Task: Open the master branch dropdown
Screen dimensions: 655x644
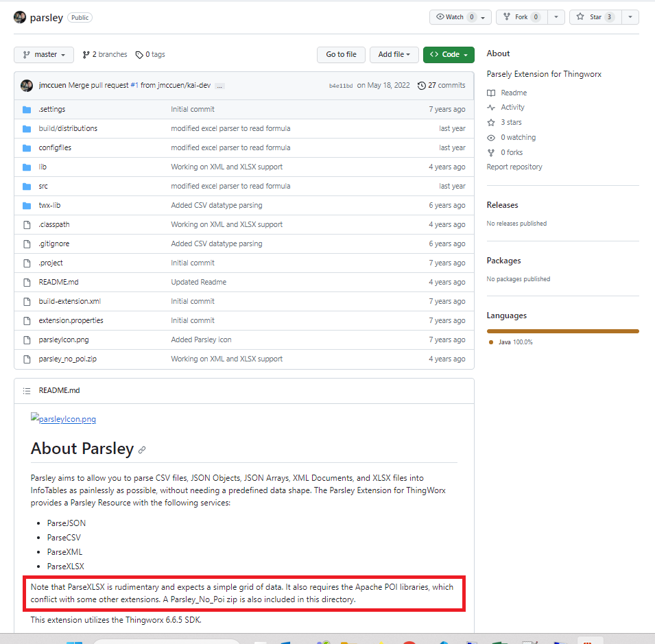Action: pyautogui.click(x=43, y=54)
